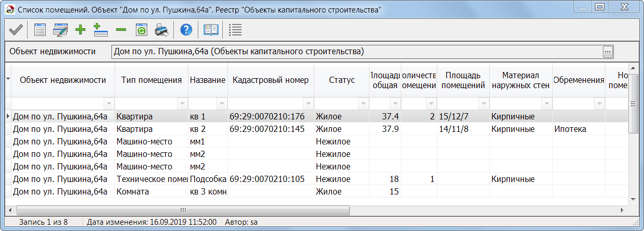This screenshot has width=644, height=231.
Task: Click the edit record pencil icon
Action: point(60,30)
